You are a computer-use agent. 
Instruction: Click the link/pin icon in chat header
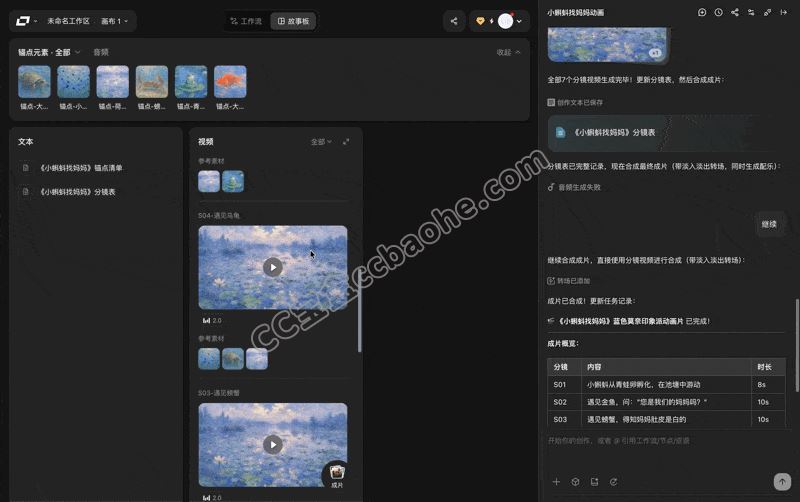[x=767, y=12]
